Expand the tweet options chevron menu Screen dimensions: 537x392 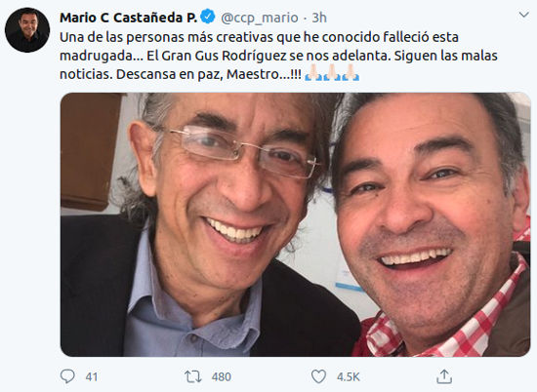tap(523, 15)
